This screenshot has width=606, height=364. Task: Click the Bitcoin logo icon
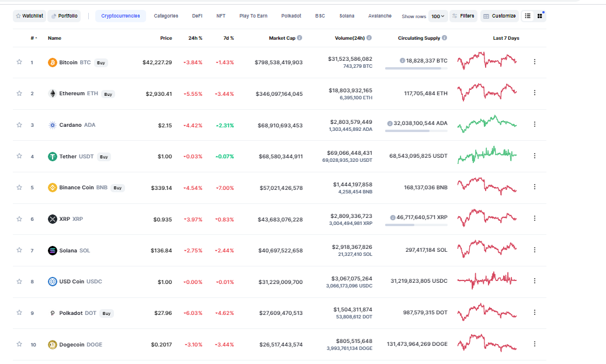(x=52, y=62)
